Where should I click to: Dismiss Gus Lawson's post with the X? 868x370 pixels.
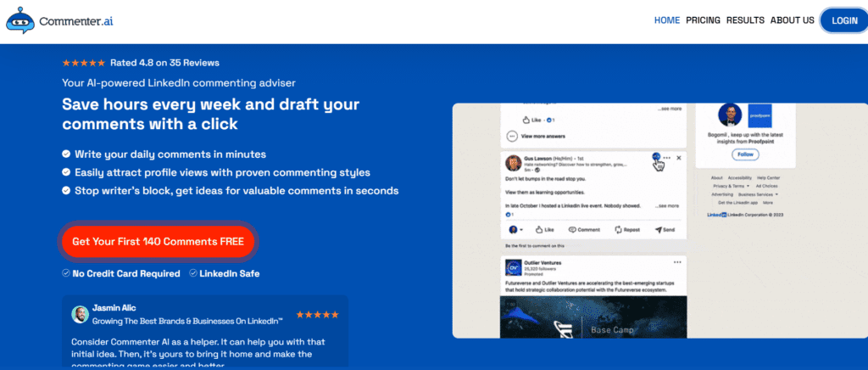click(x=679, y=158)
